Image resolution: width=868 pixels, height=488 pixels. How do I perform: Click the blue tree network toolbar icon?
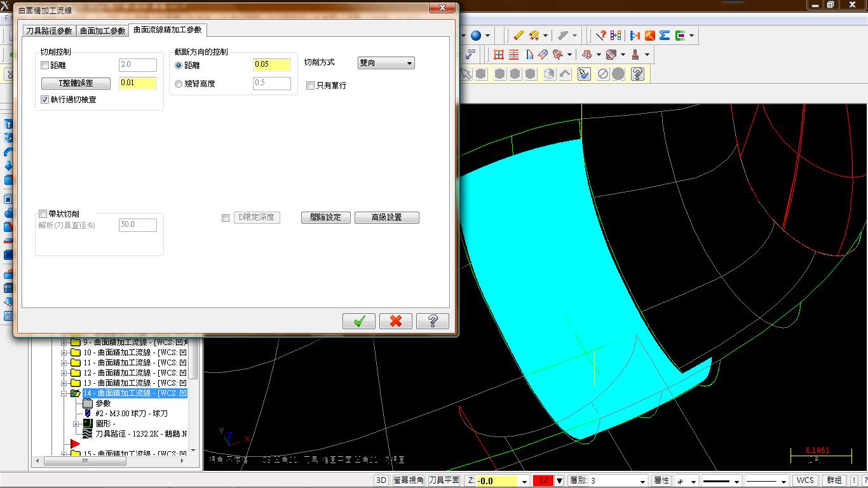[635, 36]
